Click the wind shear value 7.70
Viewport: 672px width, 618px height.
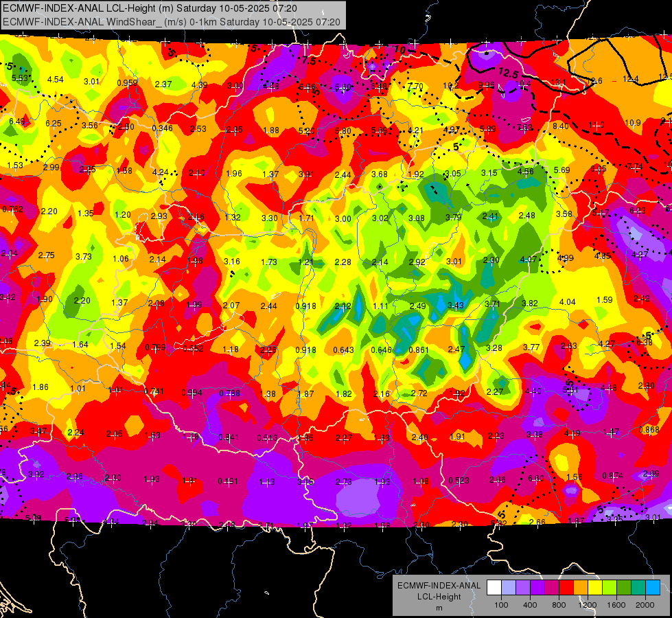click(x=415, y=87)
